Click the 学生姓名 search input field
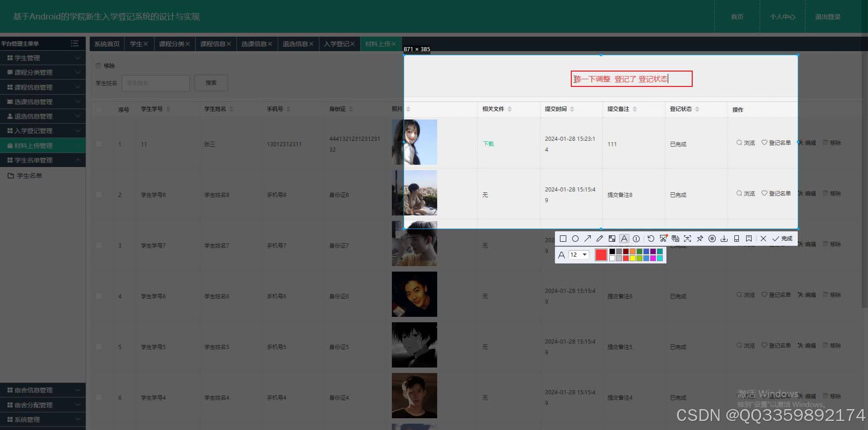The height and width of the screenshot is (430, 868). (x=156, y=83)
